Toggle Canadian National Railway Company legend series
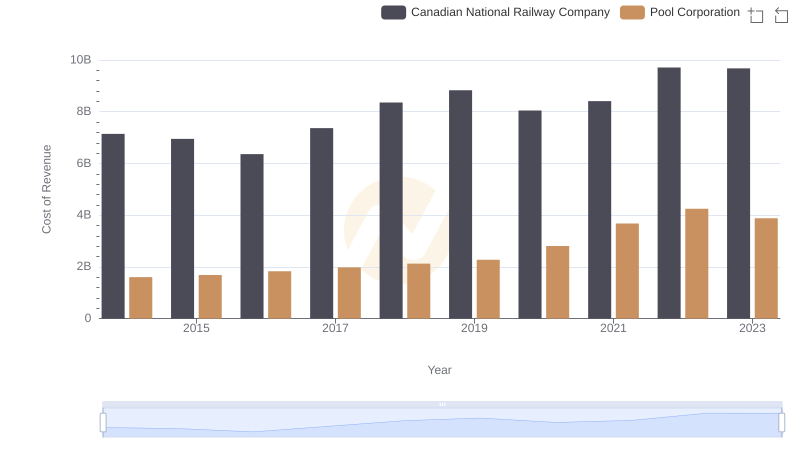Image resolution: width=800 pixels, height=461 pixels. pyautogui.click(x=495, y=12)
